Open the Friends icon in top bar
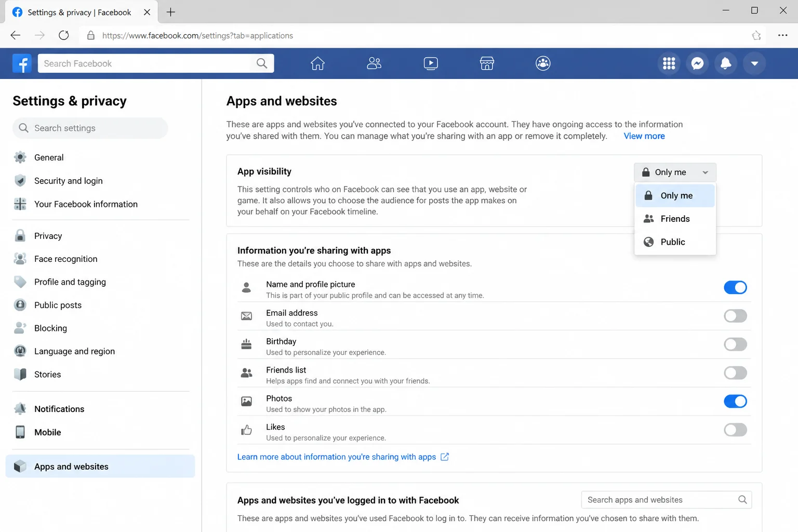The width and height of the screenshot is (798, 532). 374,63
